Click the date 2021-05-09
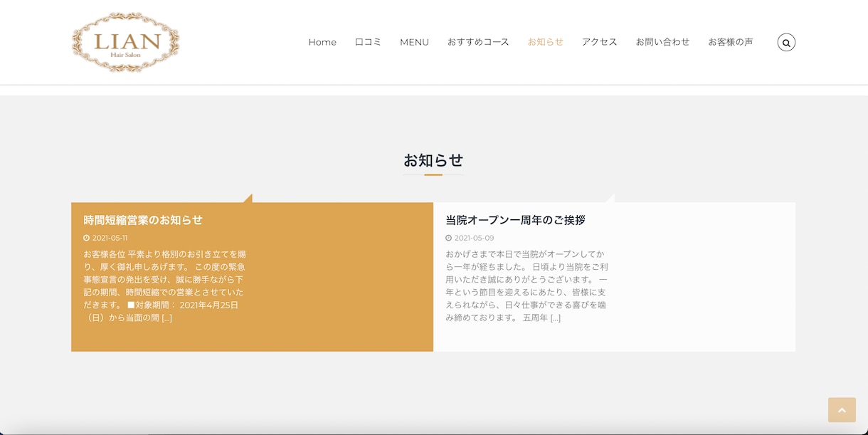Viewport: 868px width, 435px height. tap(474, 239)
